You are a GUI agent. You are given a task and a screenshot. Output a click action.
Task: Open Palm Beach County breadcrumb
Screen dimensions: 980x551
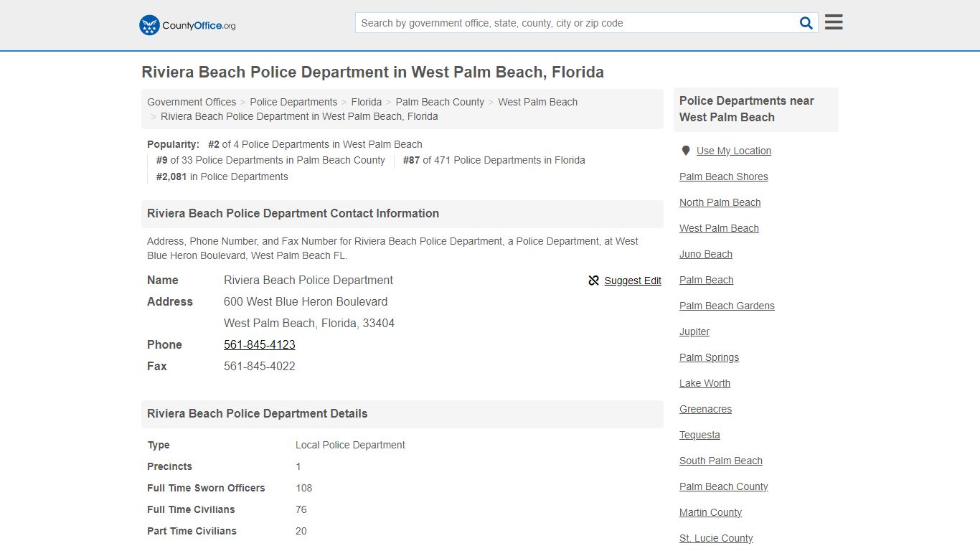click(x=440, y=102)
